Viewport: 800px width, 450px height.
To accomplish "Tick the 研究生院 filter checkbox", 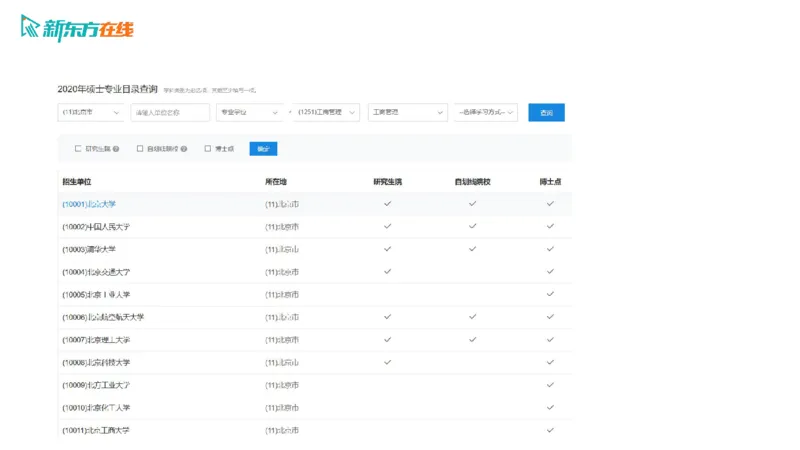I will (78, 148).
